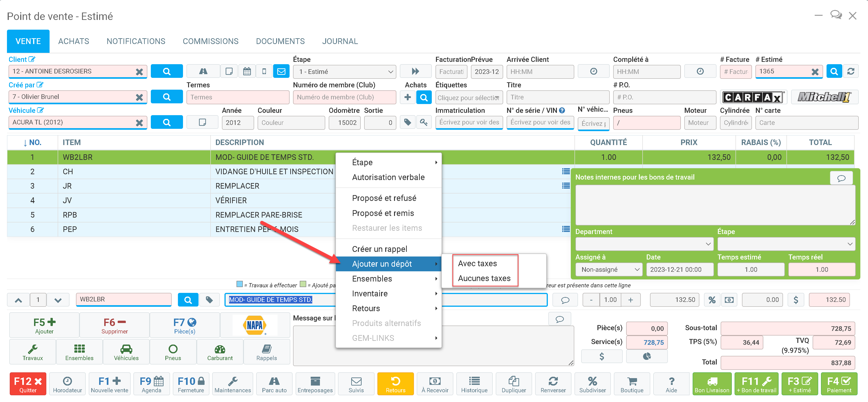This screenshot has height=402, width=868.
Task: Click the binoculars icon by client search
Action: click(203, 71)
